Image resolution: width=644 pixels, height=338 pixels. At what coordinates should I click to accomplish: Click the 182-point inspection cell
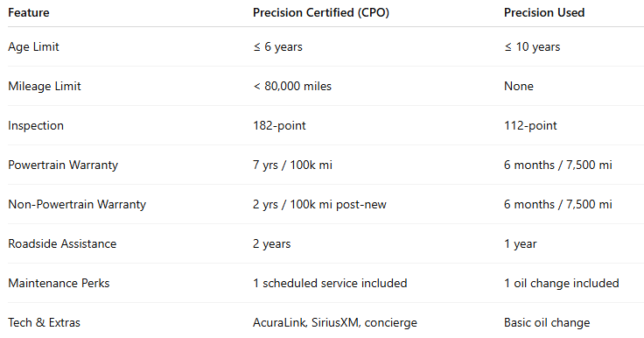coord(279,126)
